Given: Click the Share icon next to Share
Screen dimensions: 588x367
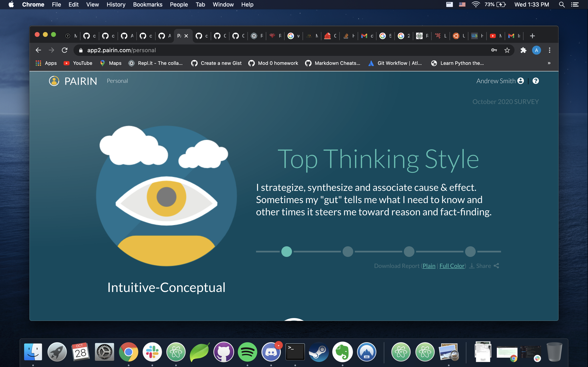Looking at the screenshot, I should click(x=496, y=266).
